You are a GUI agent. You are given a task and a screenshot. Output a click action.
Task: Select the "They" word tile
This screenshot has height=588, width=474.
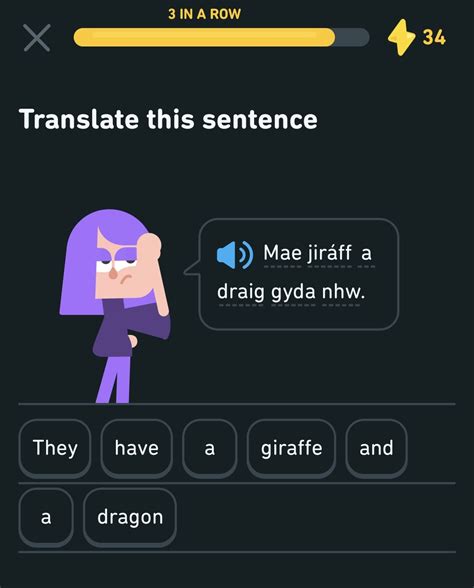tap(55, 448)
